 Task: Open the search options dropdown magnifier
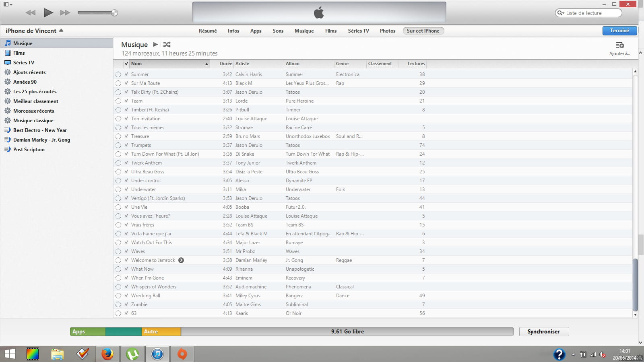click(560, 13)
